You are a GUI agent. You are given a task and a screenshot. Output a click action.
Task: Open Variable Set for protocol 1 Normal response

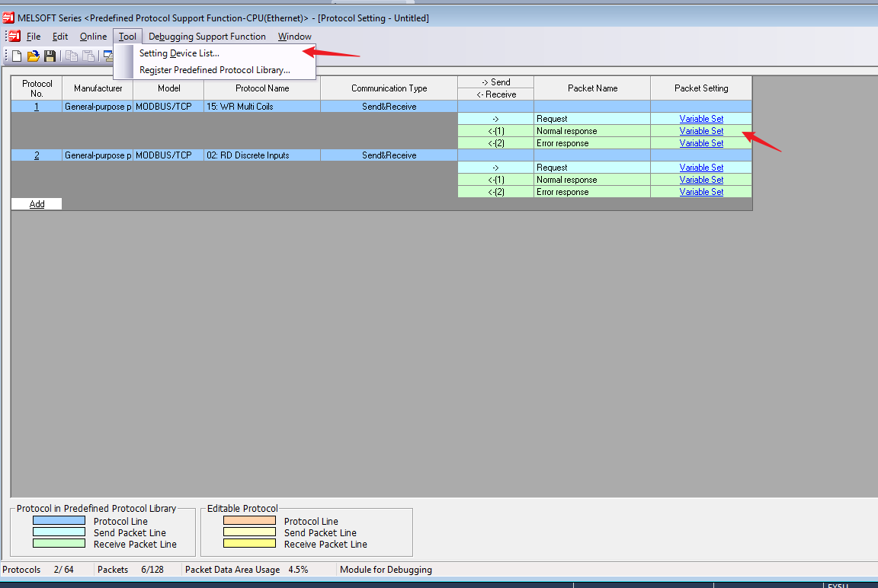point(701,131)
